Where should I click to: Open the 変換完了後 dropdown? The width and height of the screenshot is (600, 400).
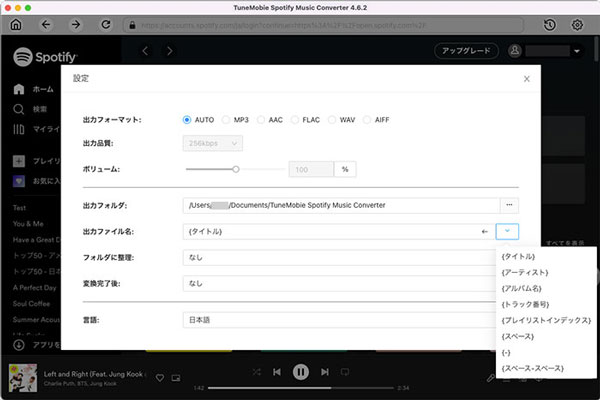pyautogui.click(x=339, y=284)
